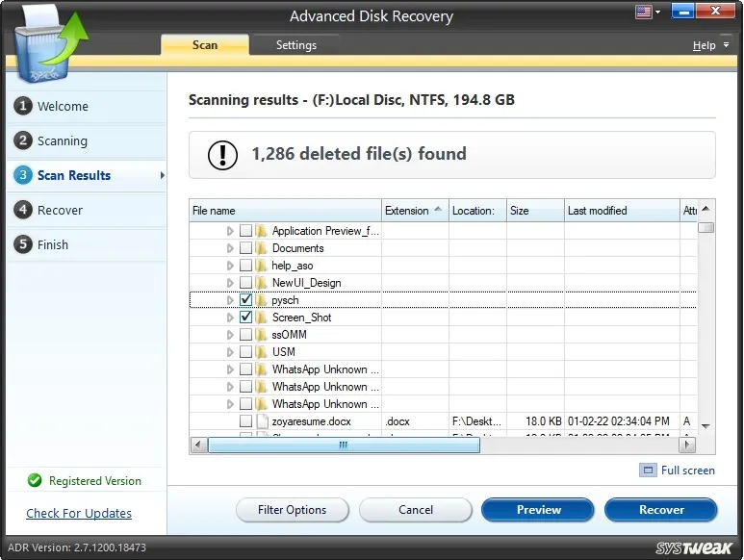Click the help_aso folder icon
The height and width of the screenshot is (560, 744).
click(261, 266)
